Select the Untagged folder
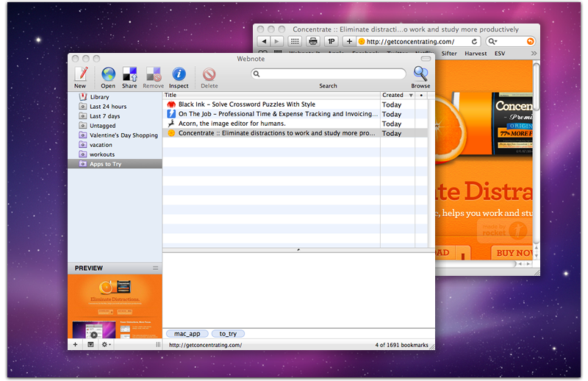The image size is (588, 381). (x=115, y=126)
